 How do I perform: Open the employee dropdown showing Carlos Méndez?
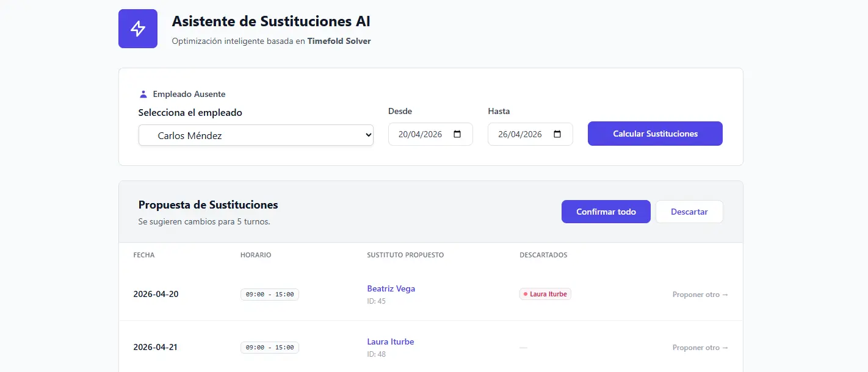[x=256, y=135]
